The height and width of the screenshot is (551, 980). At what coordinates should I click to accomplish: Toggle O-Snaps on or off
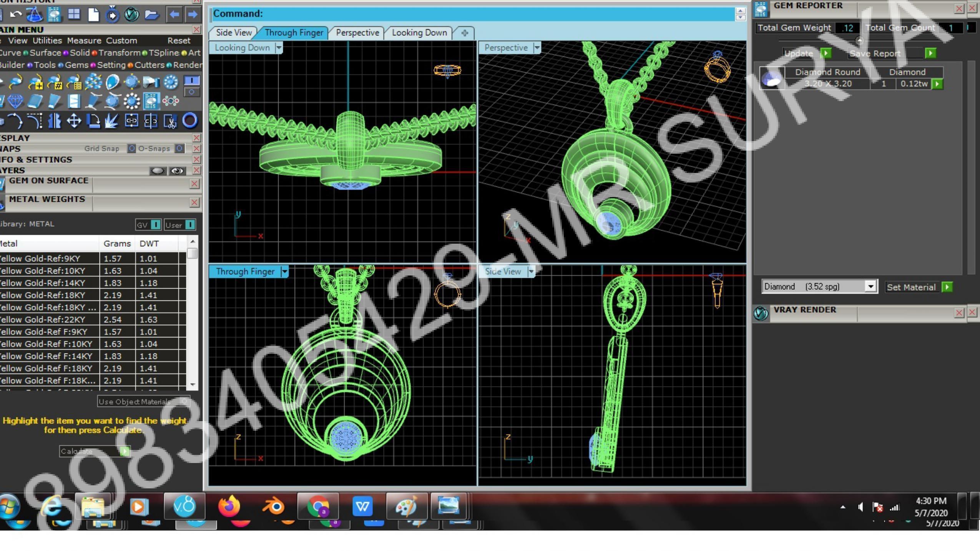(x=179, y=148)
